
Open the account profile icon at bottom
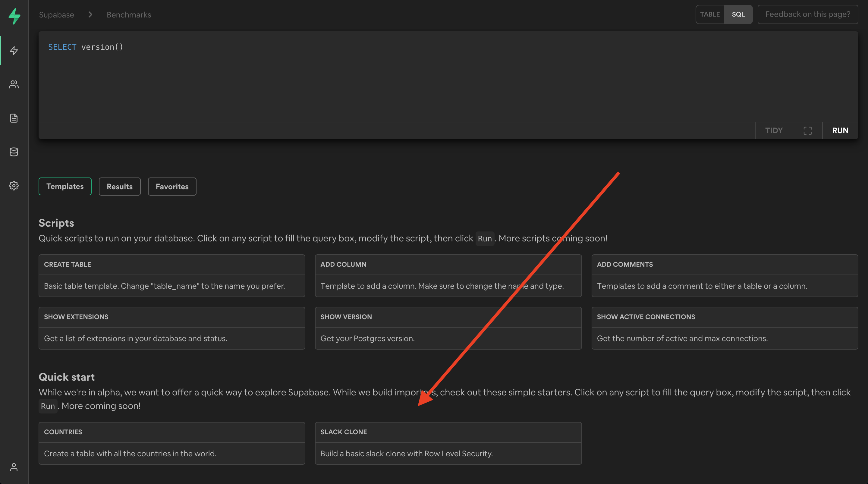[14, 467]
